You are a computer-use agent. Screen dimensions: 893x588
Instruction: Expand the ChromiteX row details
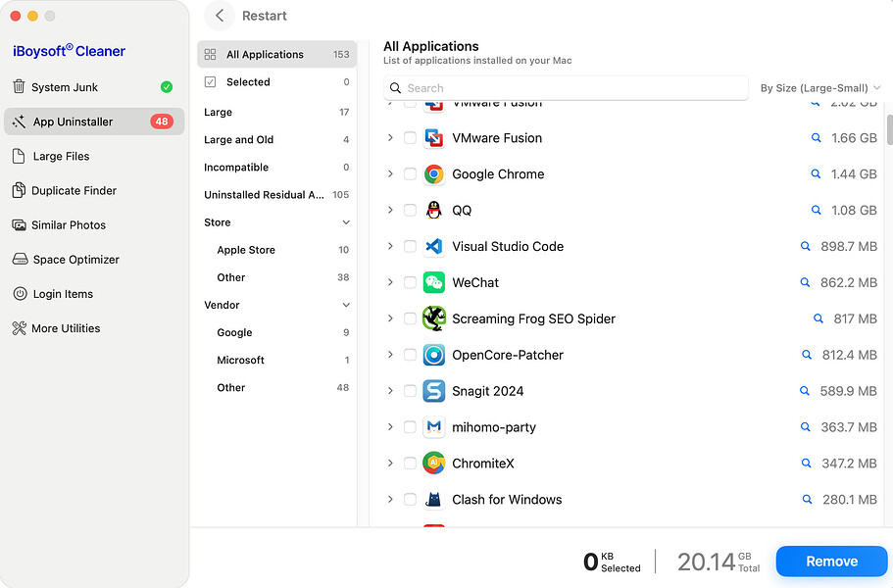click(390, 463)
